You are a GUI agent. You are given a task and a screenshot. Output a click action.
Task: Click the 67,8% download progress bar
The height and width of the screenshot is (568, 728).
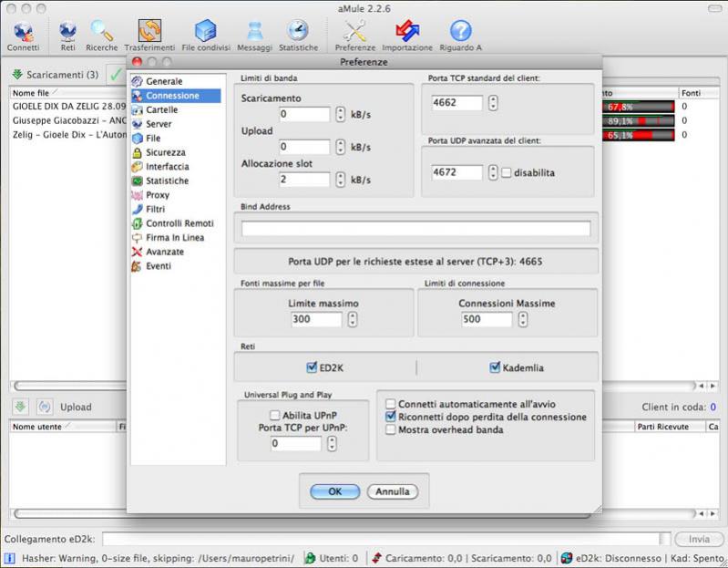(x=639, y=107)
